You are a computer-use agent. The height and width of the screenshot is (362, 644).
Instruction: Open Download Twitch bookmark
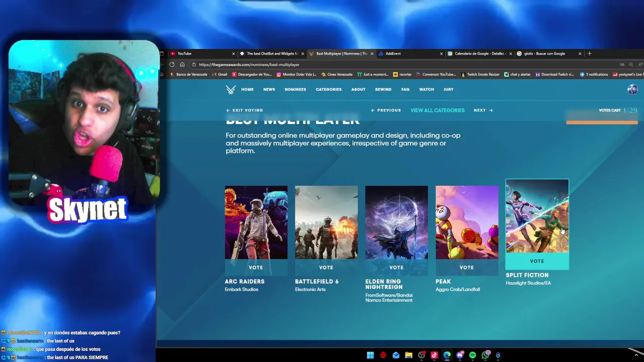pos(554,74)
